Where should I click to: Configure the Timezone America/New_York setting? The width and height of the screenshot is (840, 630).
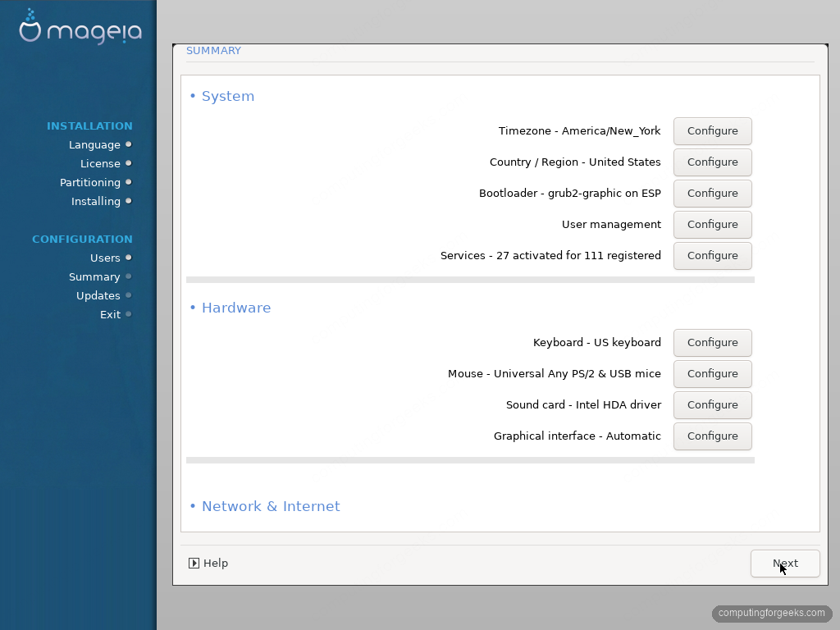(713, 131)
